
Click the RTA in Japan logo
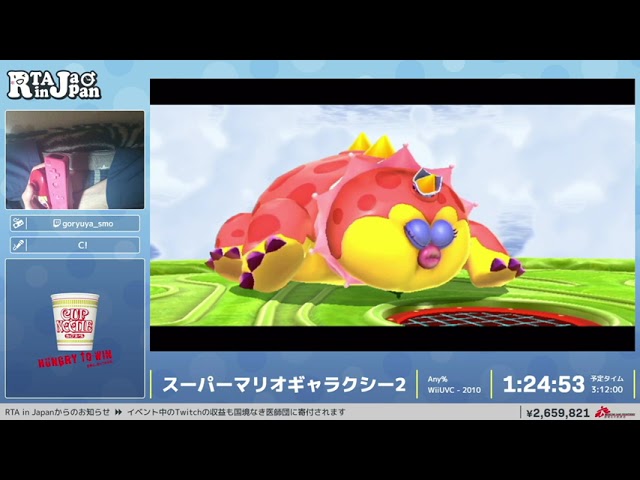pos(54,85)
